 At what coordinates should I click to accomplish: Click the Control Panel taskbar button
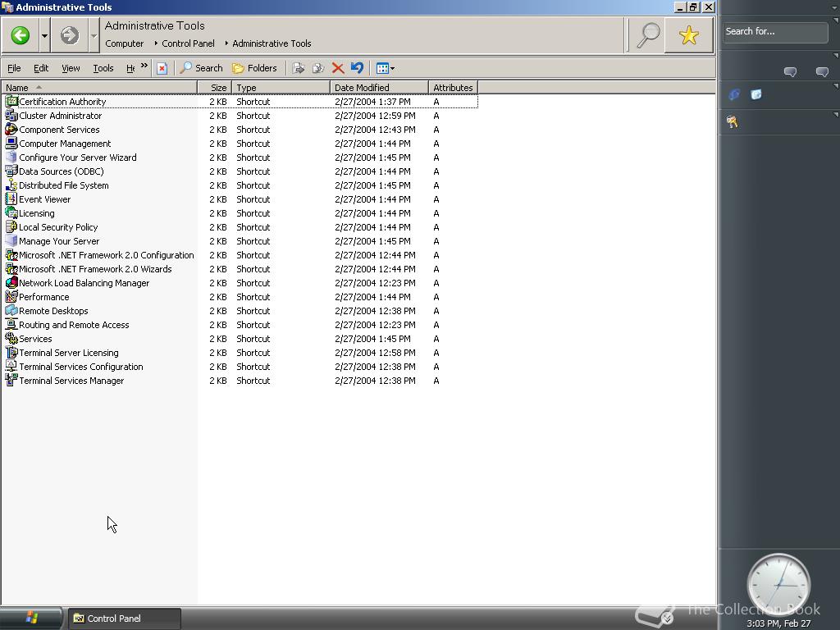coord(123,619)
